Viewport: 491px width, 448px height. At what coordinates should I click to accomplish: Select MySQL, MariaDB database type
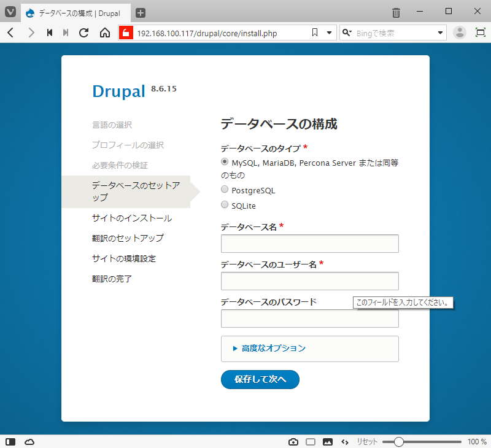coord(225,161)
